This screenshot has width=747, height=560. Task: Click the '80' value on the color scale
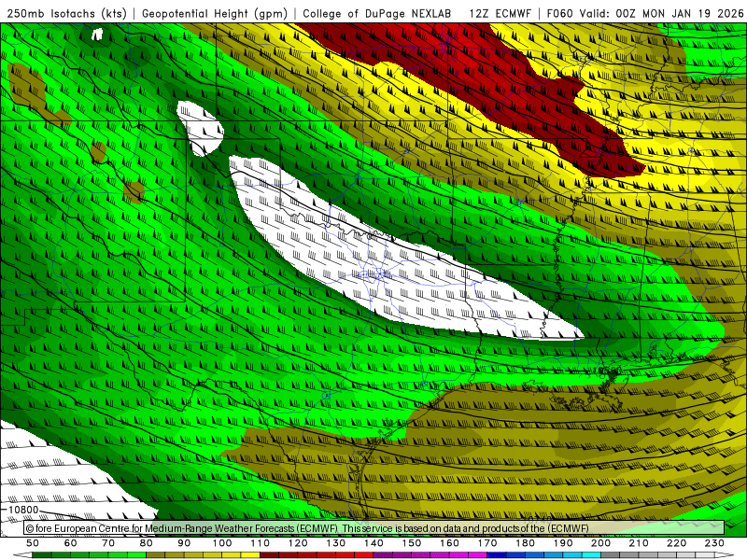click(147, 543)
